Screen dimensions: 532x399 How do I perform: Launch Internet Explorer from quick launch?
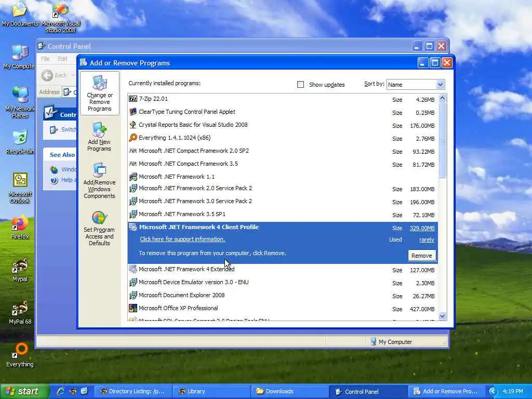click(61, 391)
